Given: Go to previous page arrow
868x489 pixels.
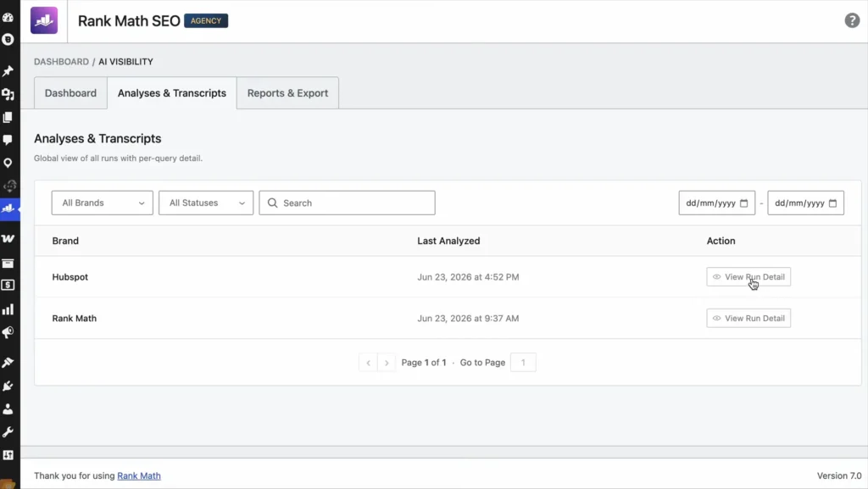Looking at the screenshot, I should pos(368,363).
